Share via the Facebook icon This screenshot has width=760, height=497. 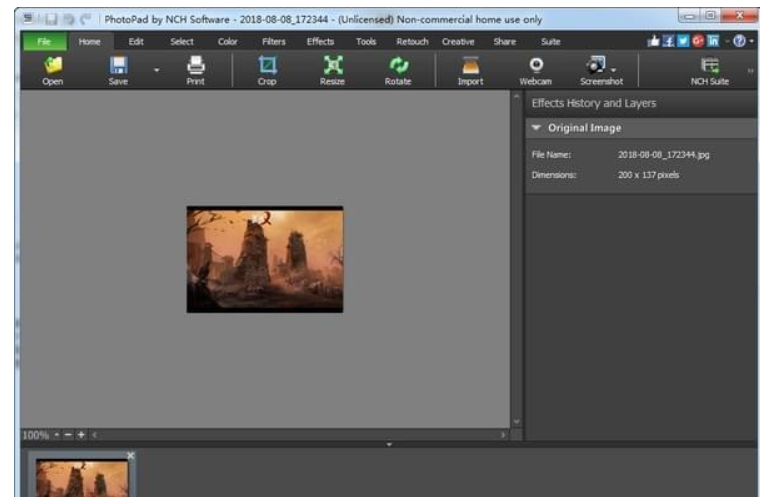pos(668,41)
